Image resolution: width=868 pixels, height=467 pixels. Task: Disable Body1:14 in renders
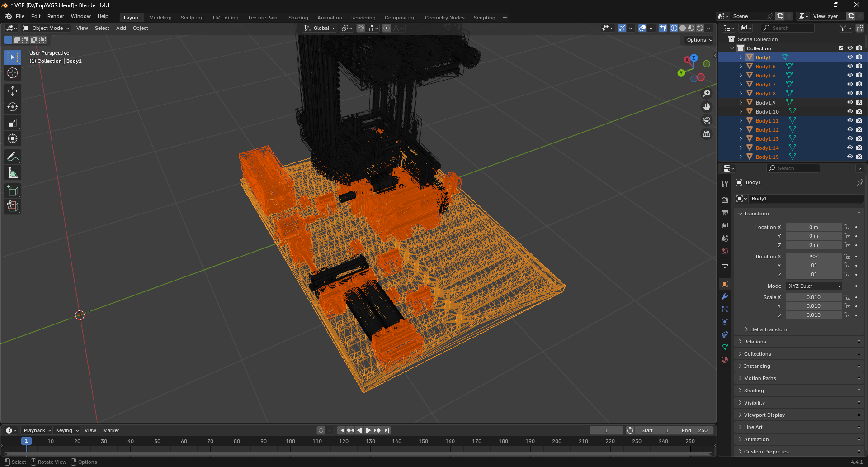pyautogui.click(x=859, y=148)
